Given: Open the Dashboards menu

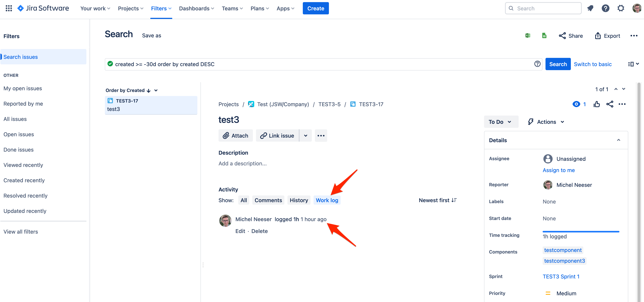Looking at the screenshot, I should click(196, 8).
